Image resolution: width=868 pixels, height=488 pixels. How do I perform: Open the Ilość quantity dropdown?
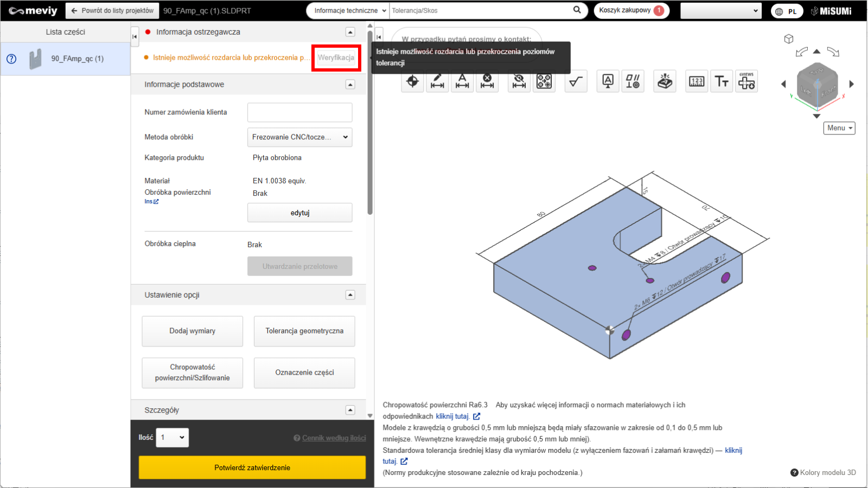(173, 438)
